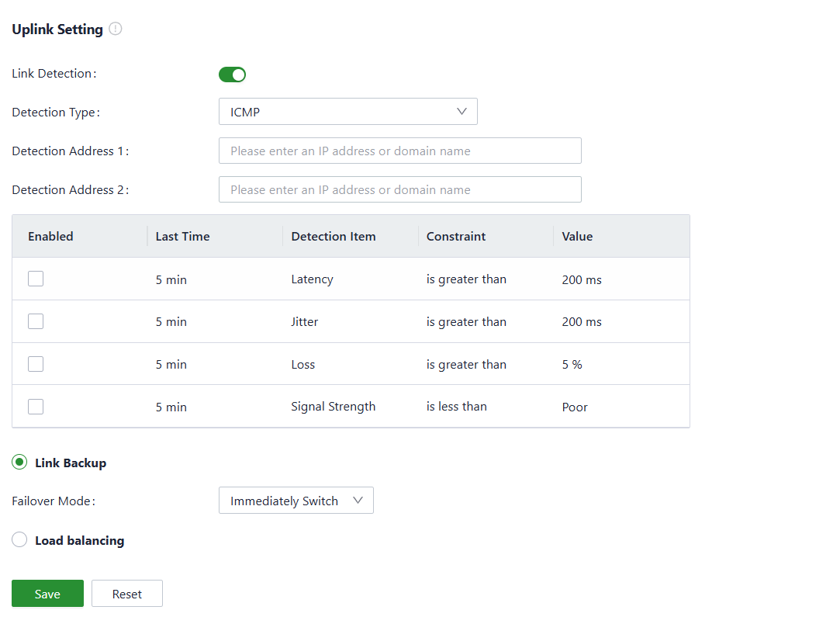Expand the Failover Mode dropdown

pyautogui.click(x=296, y=501)
